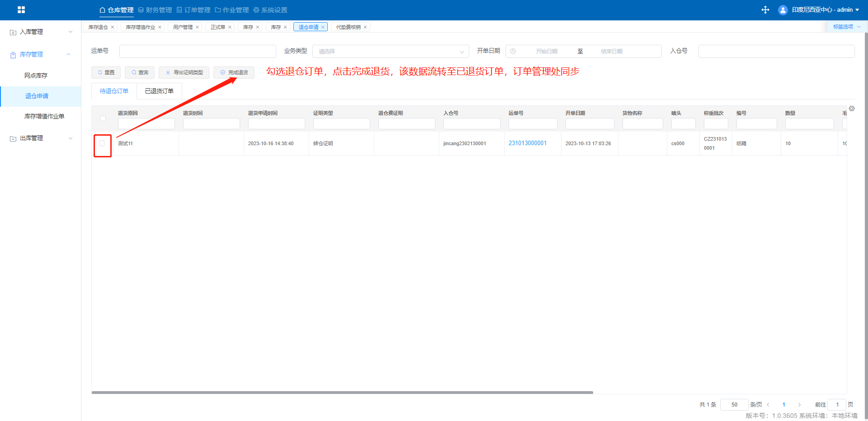This screenshot has width=868, height=421.
Task: Expand the 出库管理 sidebar menu
Action: click(41, 138)
